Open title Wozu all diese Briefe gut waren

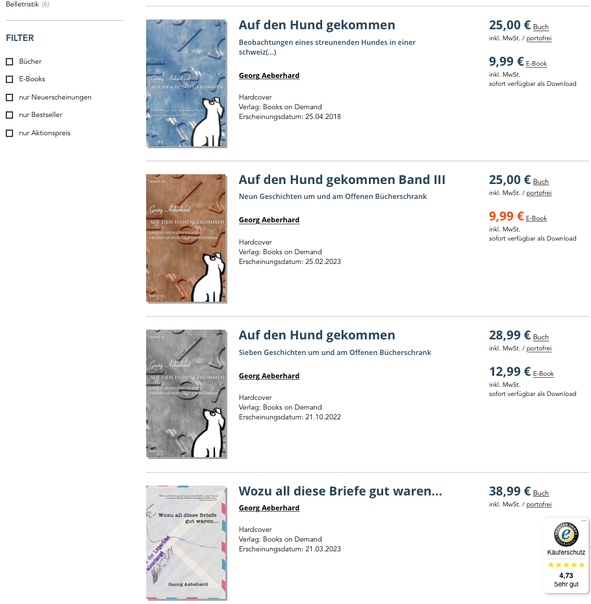[x=340, y=491]
